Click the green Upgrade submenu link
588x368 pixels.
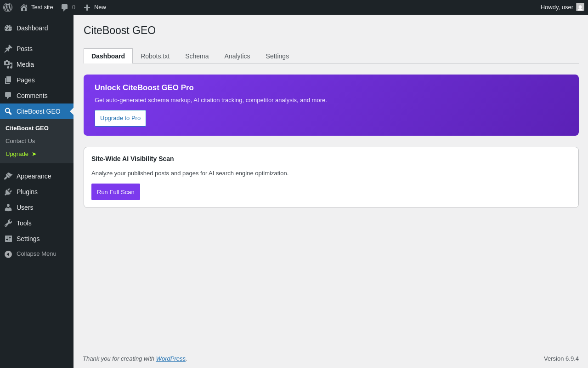tap(17, 154)
